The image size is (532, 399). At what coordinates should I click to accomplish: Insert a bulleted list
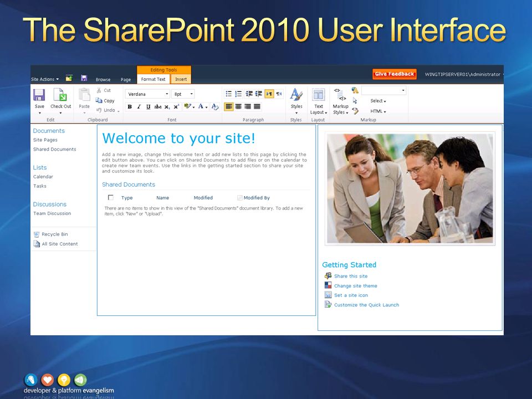click(229, 94)
